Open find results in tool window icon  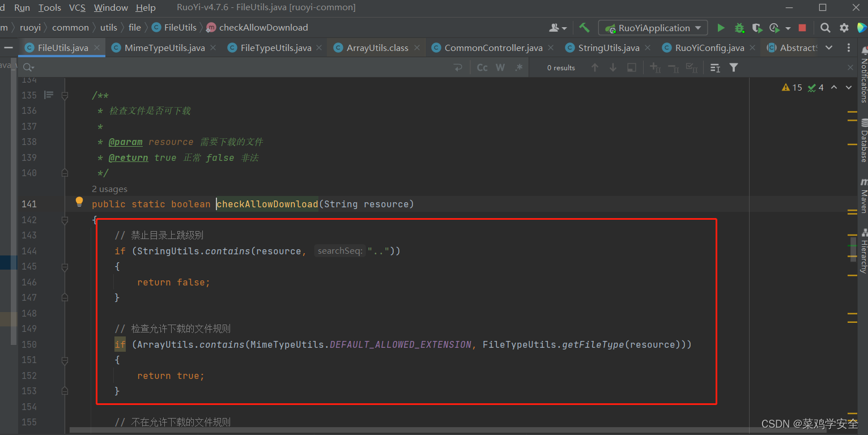715,67
